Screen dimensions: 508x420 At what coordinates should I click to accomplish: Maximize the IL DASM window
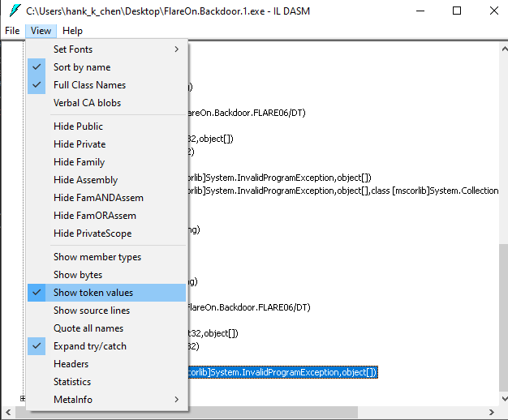tap(457, 11)
